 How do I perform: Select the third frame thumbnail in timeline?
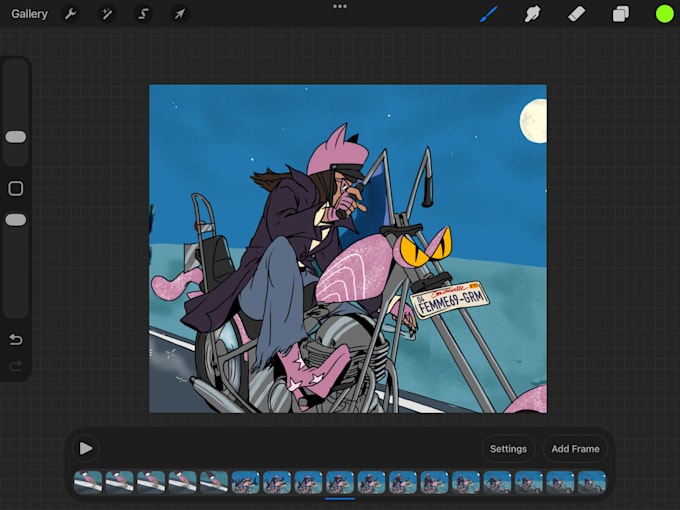151,482
